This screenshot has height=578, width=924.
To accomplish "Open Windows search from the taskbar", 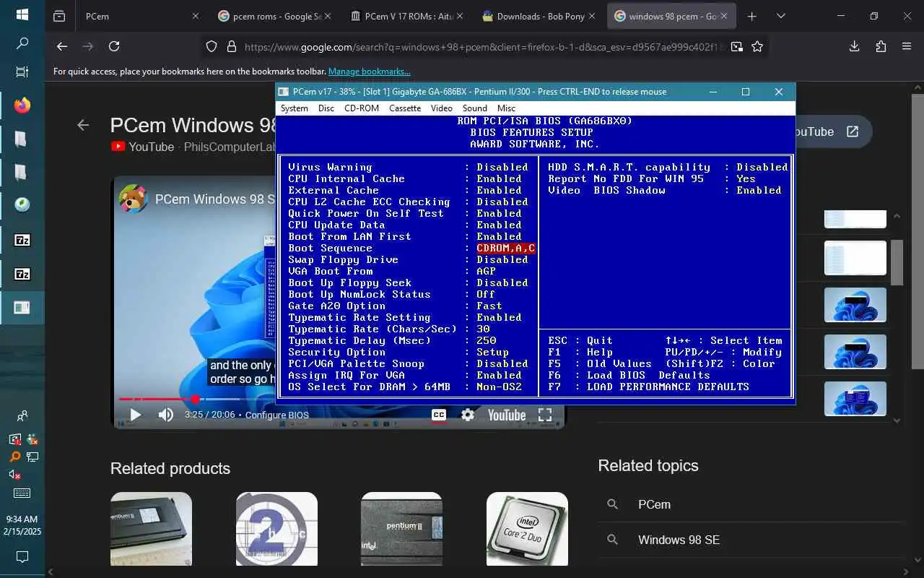I will [x=22, y=43].
